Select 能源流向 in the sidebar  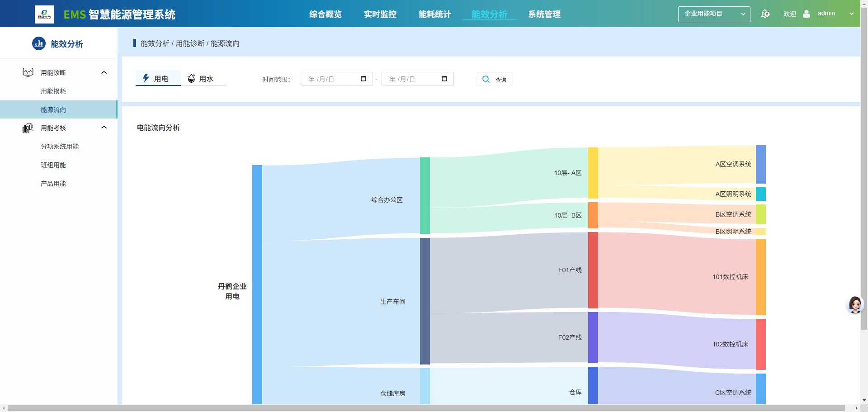pos(59,109)
